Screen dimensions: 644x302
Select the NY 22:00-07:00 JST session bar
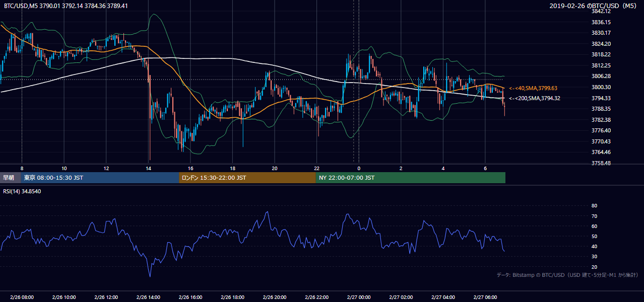point(410,178)
